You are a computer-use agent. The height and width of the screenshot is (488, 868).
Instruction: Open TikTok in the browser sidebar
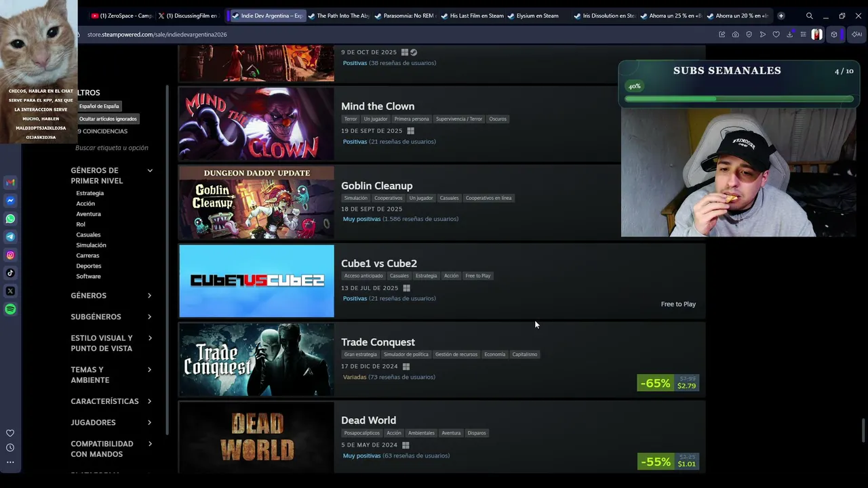pyautogui.click(x=10, y=273)
